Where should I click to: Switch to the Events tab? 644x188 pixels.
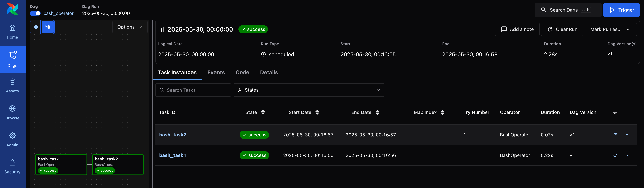click(x=216, y=72)
